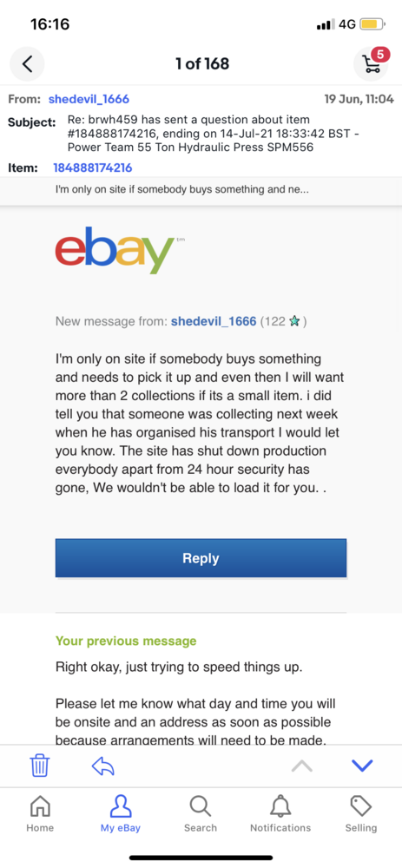This screenshot has width=402, height=868.
Task: Tap shedevil_1666 link in New message line
Action: pos(214,322)
